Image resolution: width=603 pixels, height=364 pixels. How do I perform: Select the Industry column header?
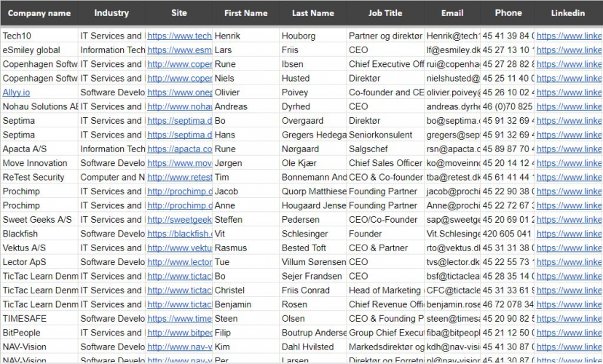click(111, 13)
